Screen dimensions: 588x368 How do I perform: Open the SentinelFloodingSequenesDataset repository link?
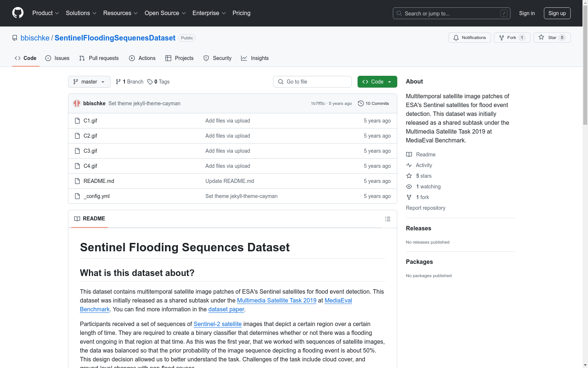coord(115,38)
